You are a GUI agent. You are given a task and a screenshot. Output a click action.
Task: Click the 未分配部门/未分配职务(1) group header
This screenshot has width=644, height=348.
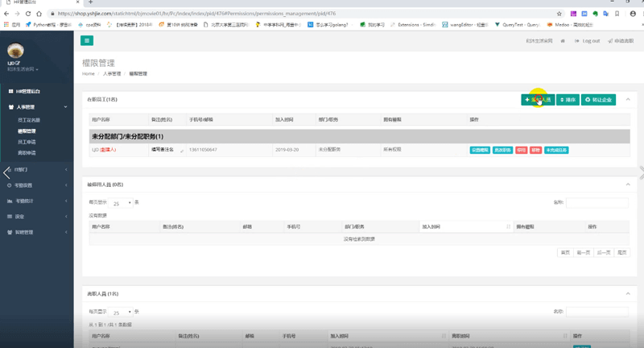pos(359,136)
